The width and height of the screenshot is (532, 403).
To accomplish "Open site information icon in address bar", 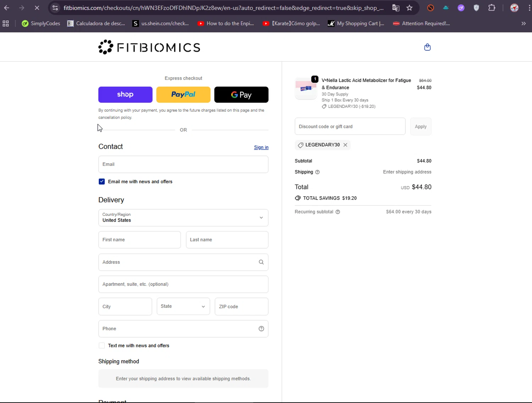I will tap(55, 8).
